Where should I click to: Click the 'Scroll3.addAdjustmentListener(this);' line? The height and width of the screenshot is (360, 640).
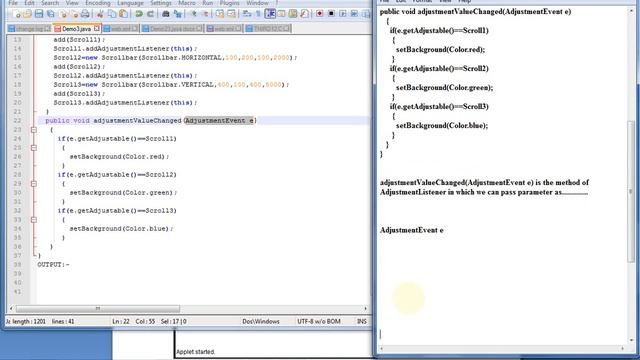[x=125, y=102]
